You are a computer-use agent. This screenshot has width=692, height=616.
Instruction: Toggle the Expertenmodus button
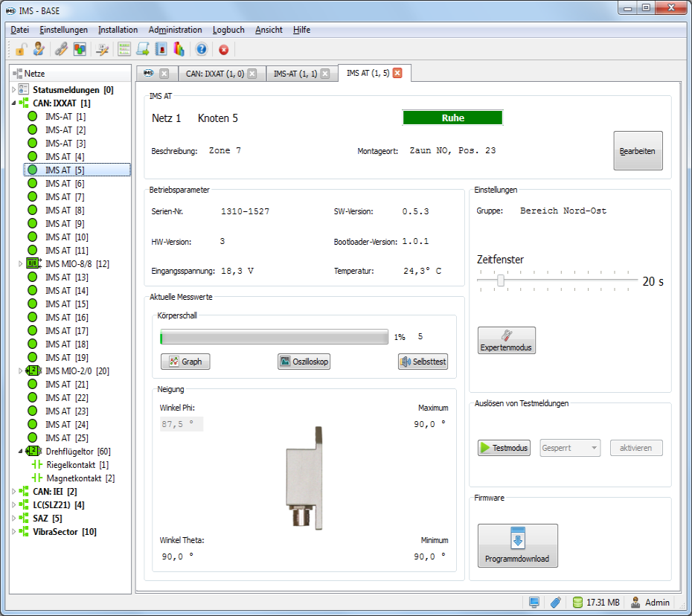click(506, 341)
